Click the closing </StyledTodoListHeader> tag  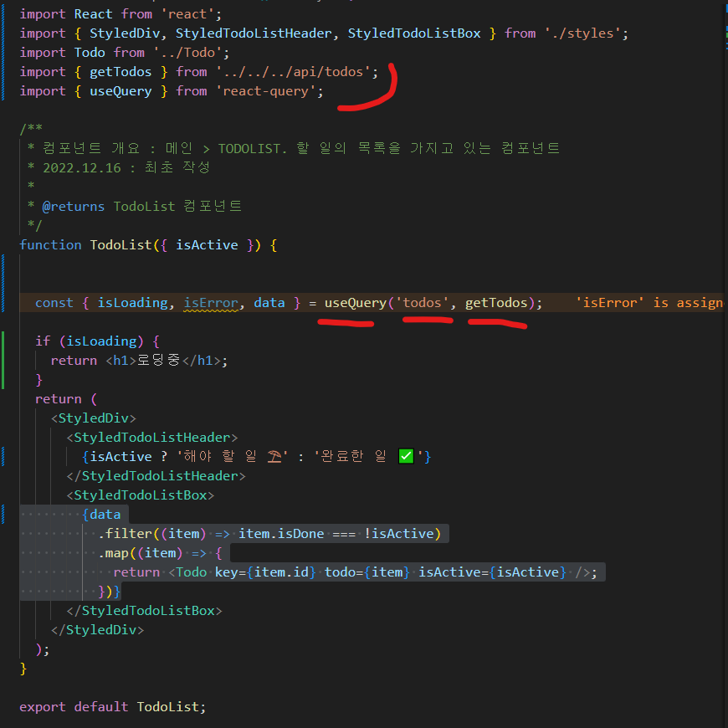[156, 476]
